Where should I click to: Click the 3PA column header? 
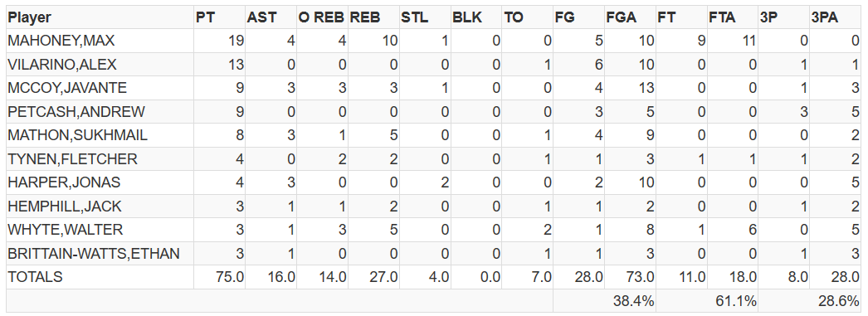[826, 17]
